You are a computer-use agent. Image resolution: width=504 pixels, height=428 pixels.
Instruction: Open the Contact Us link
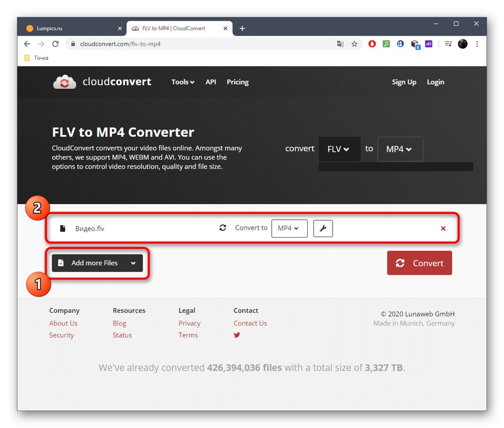pyautogui.click(x=250, y=323)
